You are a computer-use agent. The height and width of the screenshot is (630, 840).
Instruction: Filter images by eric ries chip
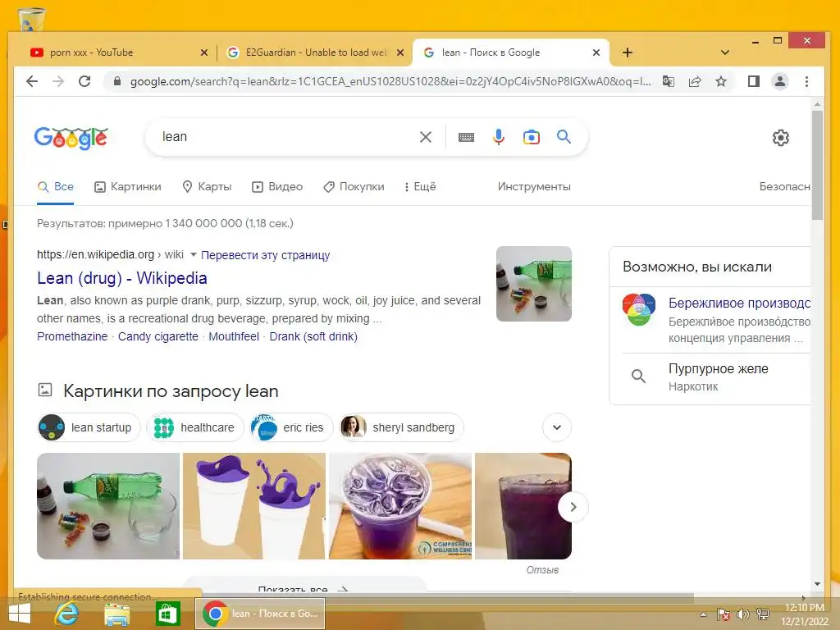[x=291, y=427]
